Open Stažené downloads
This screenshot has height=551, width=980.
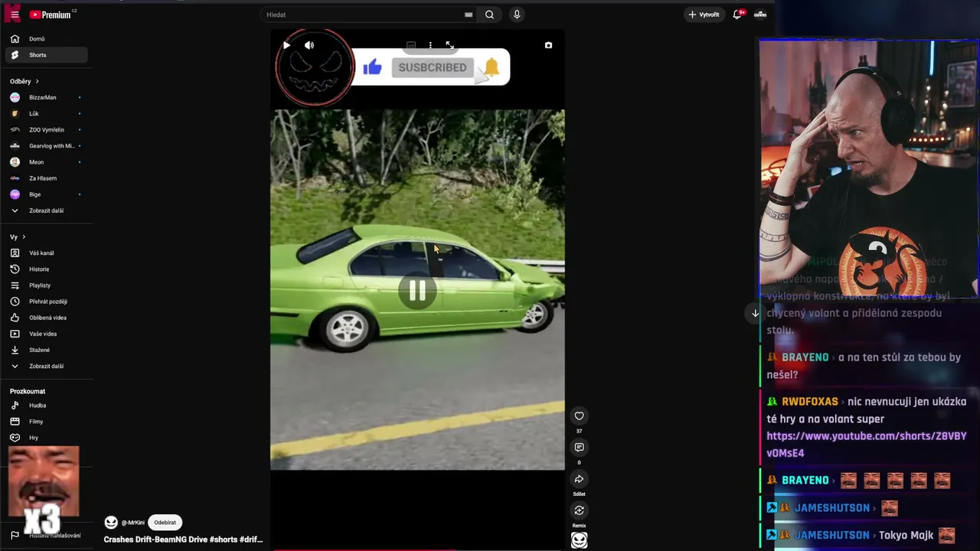pyautogui.click(x=46, y=350)
